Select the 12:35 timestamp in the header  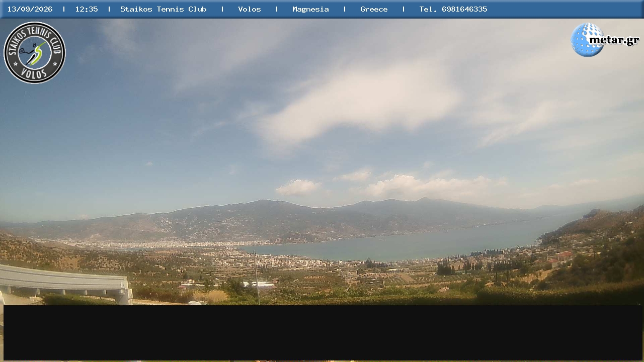point(87,9)
